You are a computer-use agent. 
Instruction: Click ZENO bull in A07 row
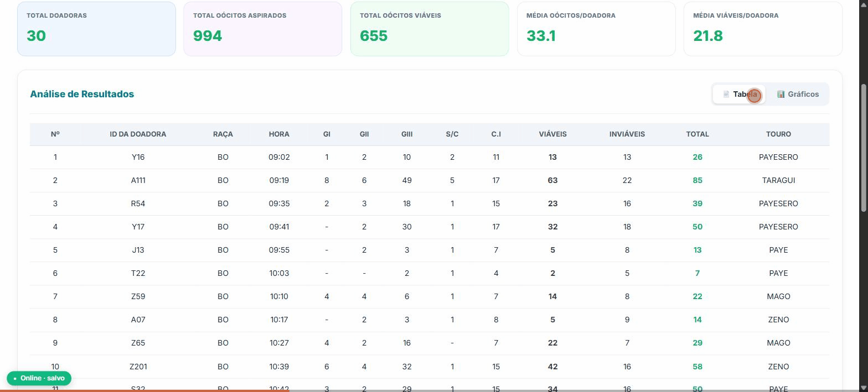coord(778,320)
